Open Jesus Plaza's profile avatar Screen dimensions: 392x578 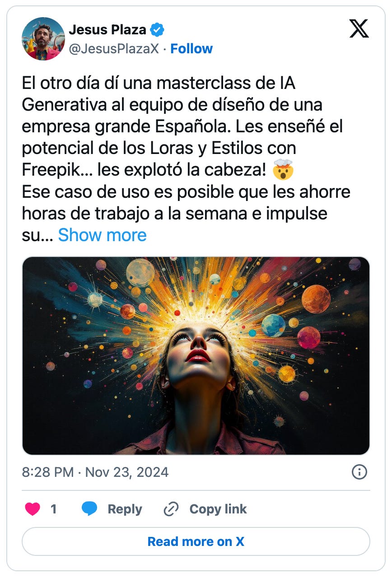tap(43, 39)
